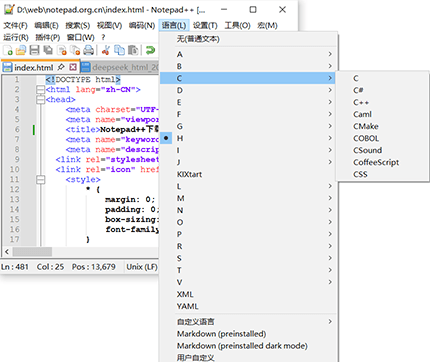The height and width of the screenshot is (362, 430).
Task: Select CSound language
Action: [383, 150]
